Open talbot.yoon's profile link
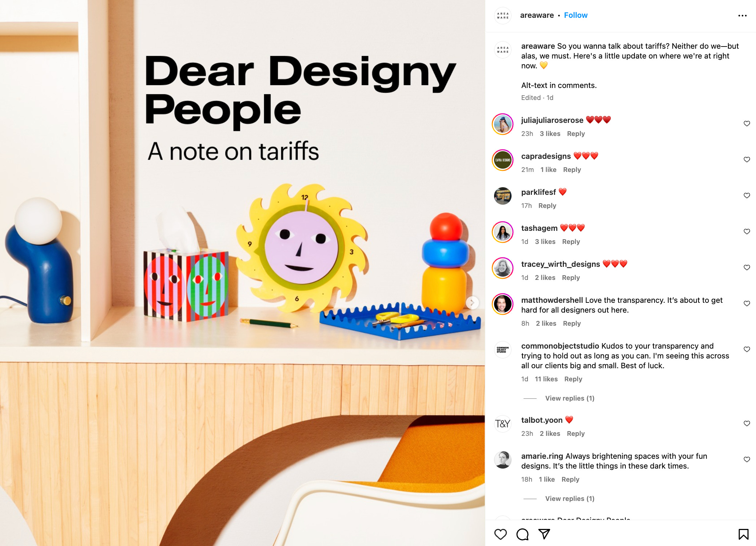Image resolution: width=756 pixels, height=546 pixels. [542, 420]
